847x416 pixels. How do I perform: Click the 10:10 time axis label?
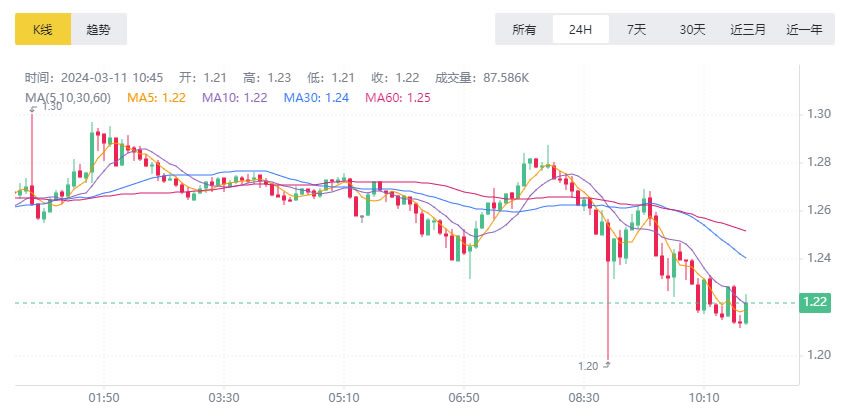(x=704, y=398)
